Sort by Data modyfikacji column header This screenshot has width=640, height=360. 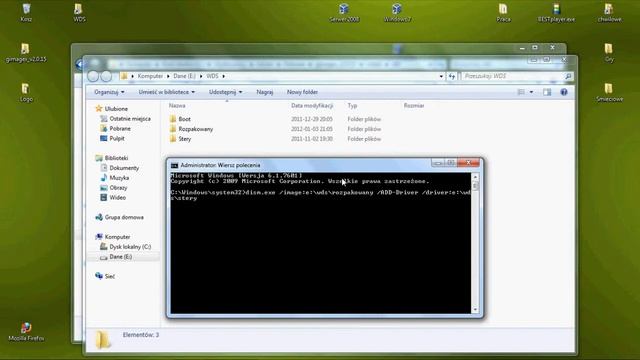coord(312,106)
